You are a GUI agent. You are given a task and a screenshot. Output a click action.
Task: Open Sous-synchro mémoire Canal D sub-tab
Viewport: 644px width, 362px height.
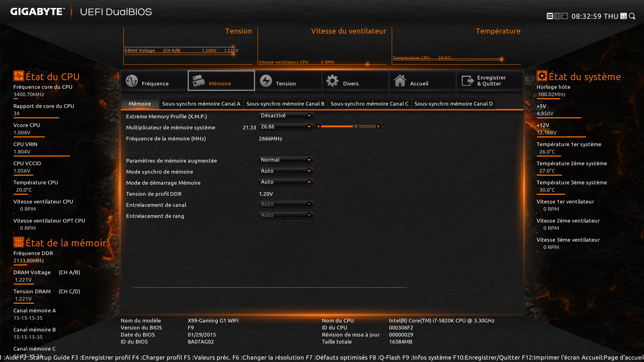click(x=453, y=104)
